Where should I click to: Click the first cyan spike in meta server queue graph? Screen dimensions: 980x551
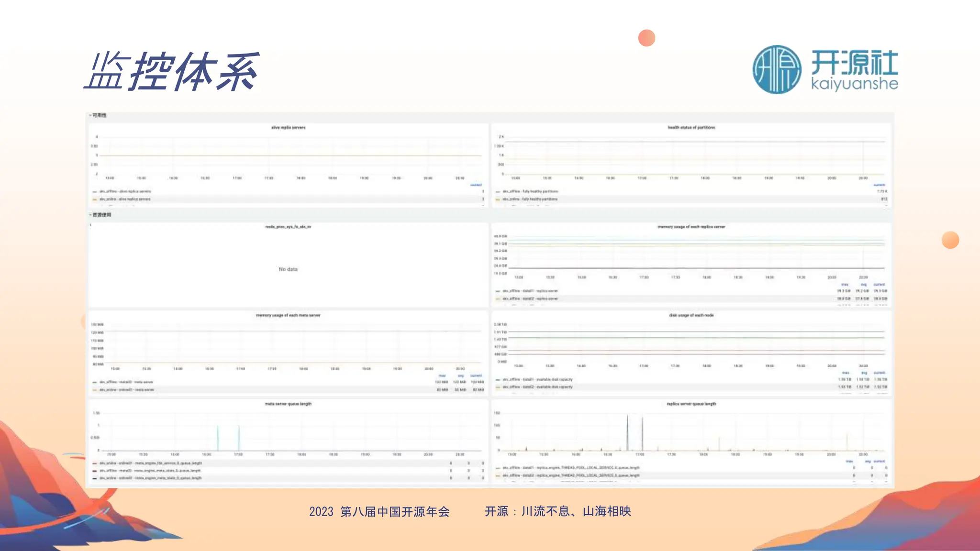(218, 437)
